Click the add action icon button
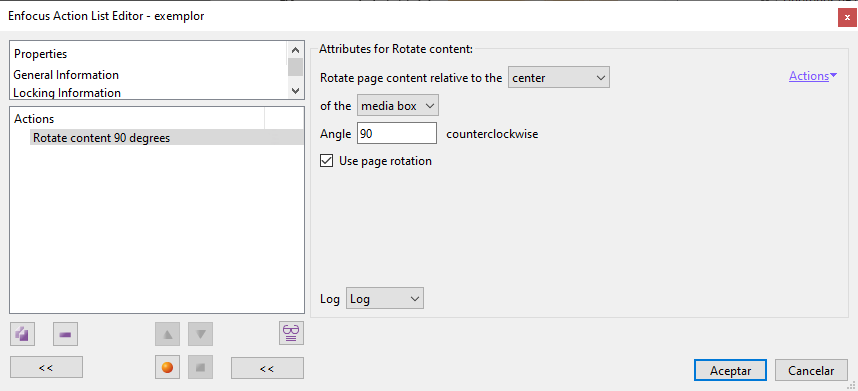Viewport: 858px width, 391px height. [22, 334]
